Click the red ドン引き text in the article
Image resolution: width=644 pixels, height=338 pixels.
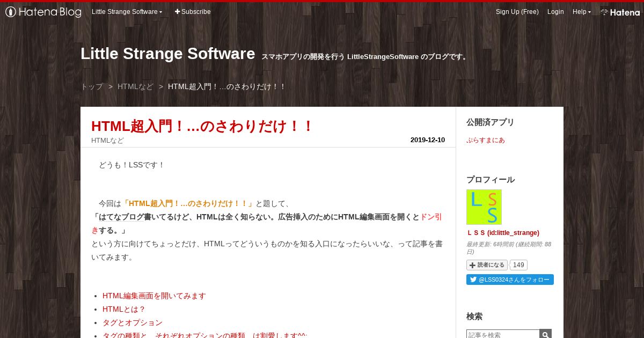pyautogui.click(x=431, y=217)
